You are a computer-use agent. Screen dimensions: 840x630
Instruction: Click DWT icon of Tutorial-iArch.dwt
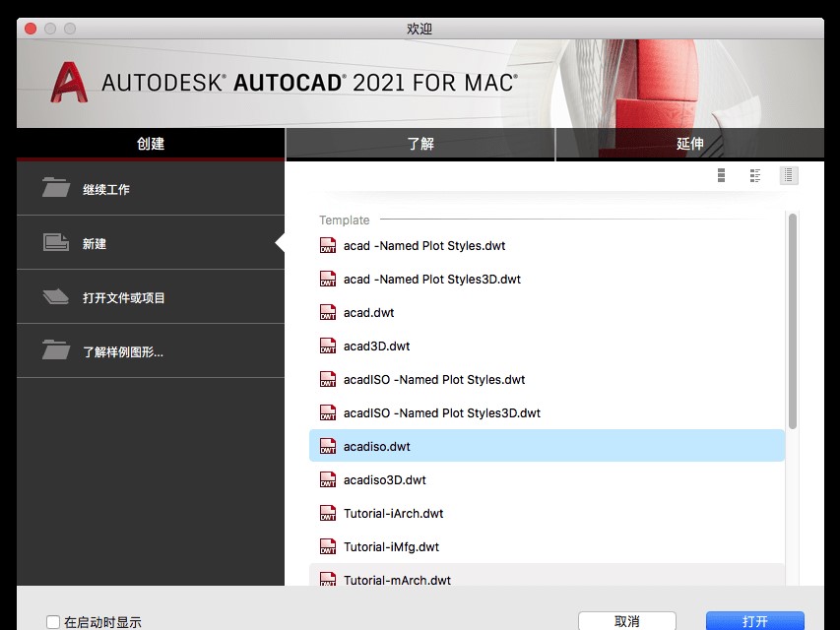(x=328, y=513)
